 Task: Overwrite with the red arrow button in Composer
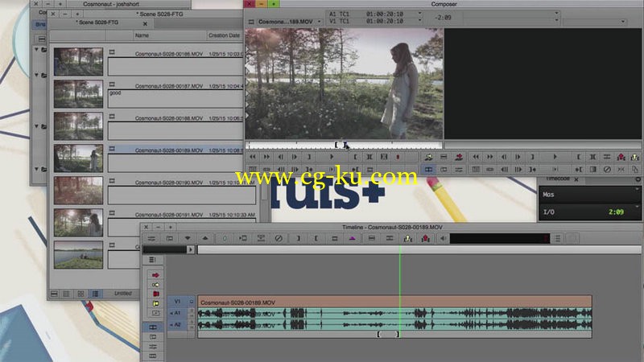coord(459,157)
